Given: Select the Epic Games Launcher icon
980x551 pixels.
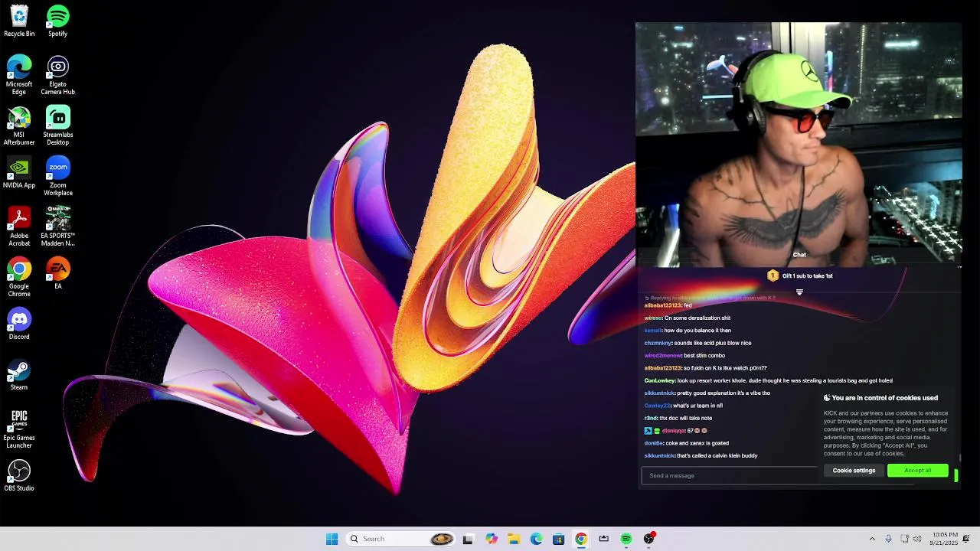Looking at the screenshot, I should tap(19, 429).
